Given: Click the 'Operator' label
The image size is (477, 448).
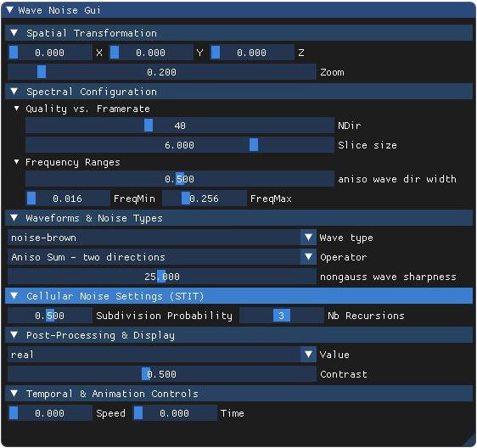Looking at the screenshot, I should [x=344, y=257].
